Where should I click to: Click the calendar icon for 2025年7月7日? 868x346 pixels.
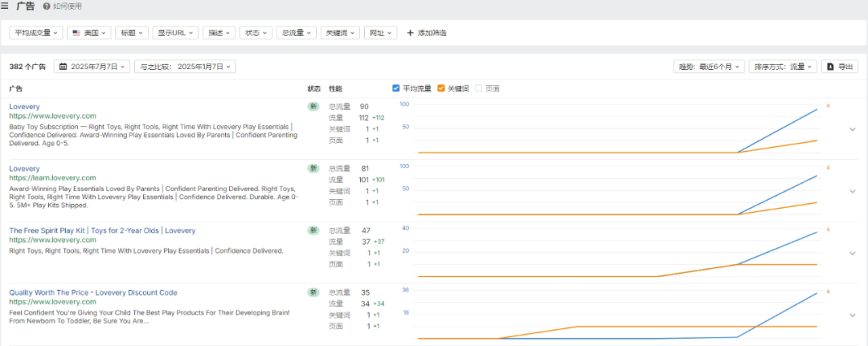pos(63,67)
